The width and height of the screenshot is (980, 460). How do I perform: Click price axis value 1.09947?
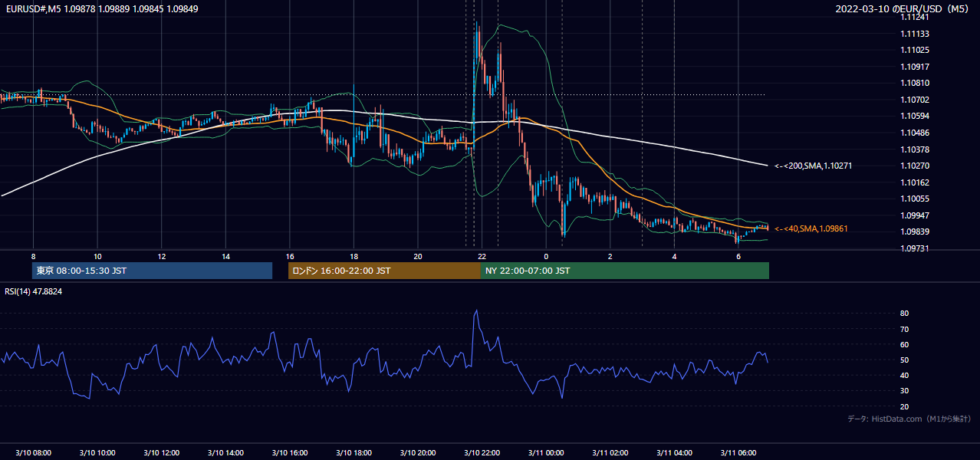click(x=914, y=215)
